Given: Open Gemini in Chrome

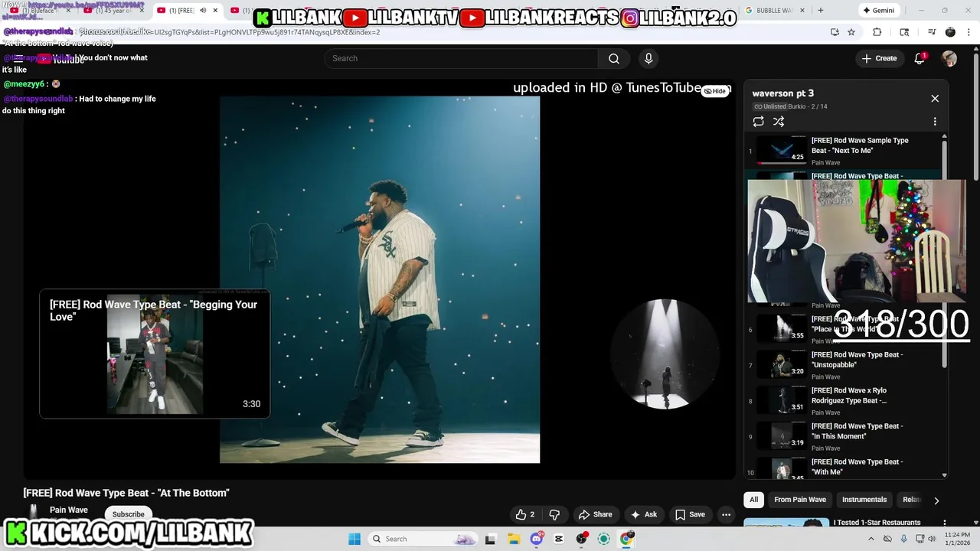Looking at the screenshot, I should pyautogui.click(x=878, y=11).
